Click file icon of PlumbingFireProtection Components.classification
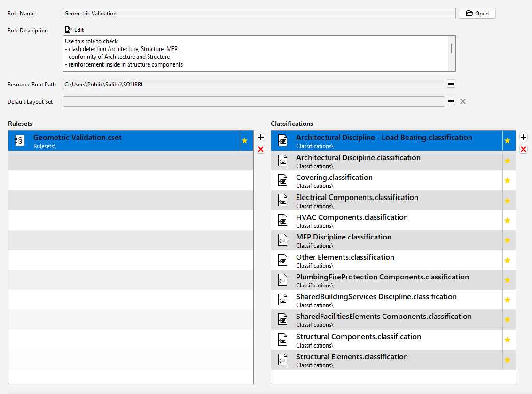This screenshot has height=394, width=532. point(282,280)
